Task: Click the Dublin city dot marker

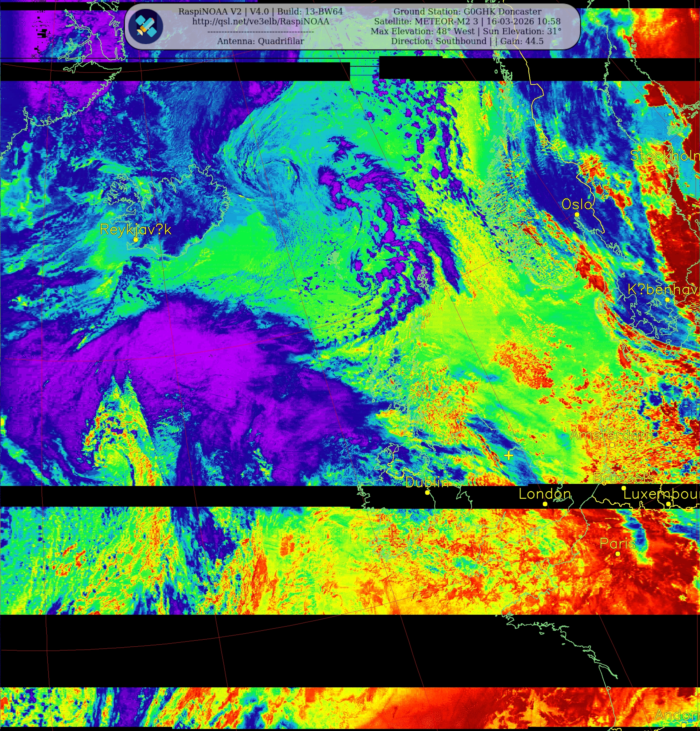Action: coord(428,493)
